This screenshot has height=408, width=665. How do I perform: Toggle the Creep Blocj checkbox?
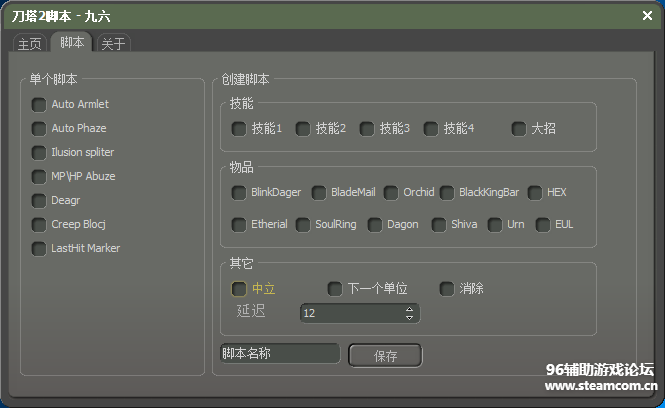[x=39, y=224]
